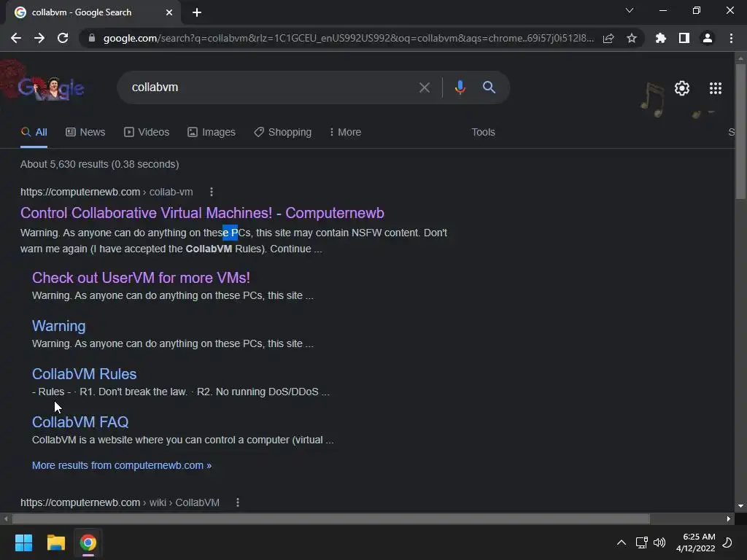747x560 pixels.
Task: Switch to the News tab
Action: click(85, 133)
